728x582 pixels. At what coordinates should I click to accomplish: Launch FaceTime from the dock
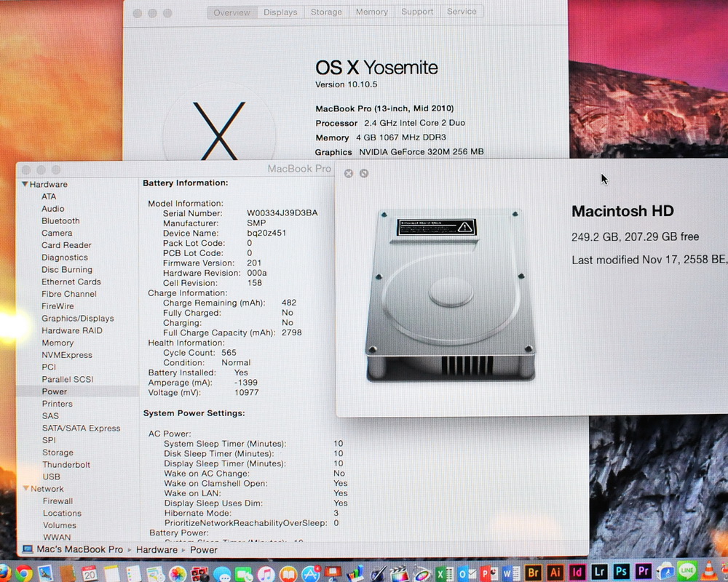tap(244, 574)
